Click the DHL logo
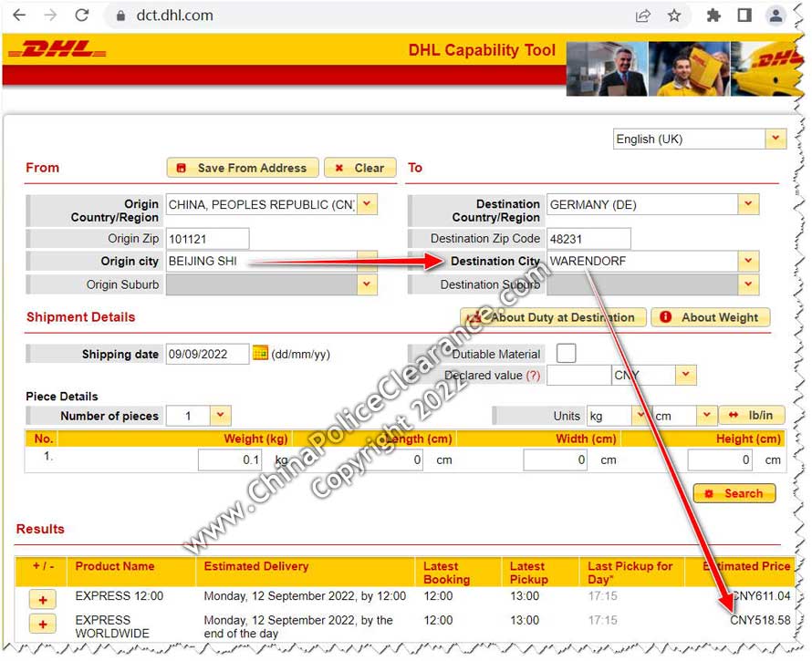 57,50
